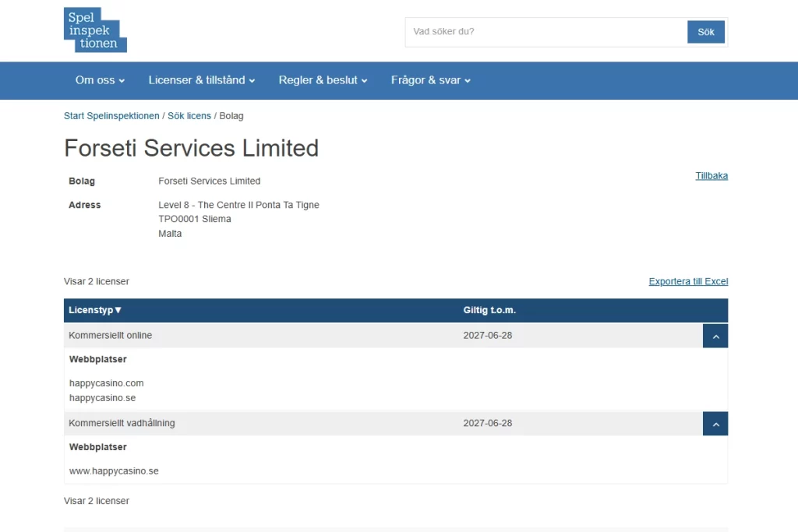The height and width of the screenshot is (532, 798).
Task: Sort the table by Licenstyp
Action: (x=95, y=310)
